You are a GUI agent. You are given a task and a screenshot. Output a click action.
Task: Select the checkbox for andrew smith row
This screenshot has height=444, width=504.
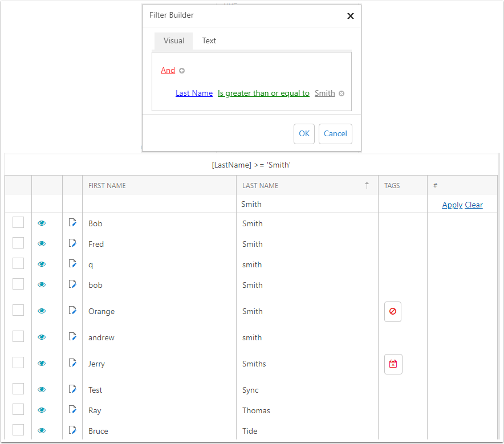18,336
